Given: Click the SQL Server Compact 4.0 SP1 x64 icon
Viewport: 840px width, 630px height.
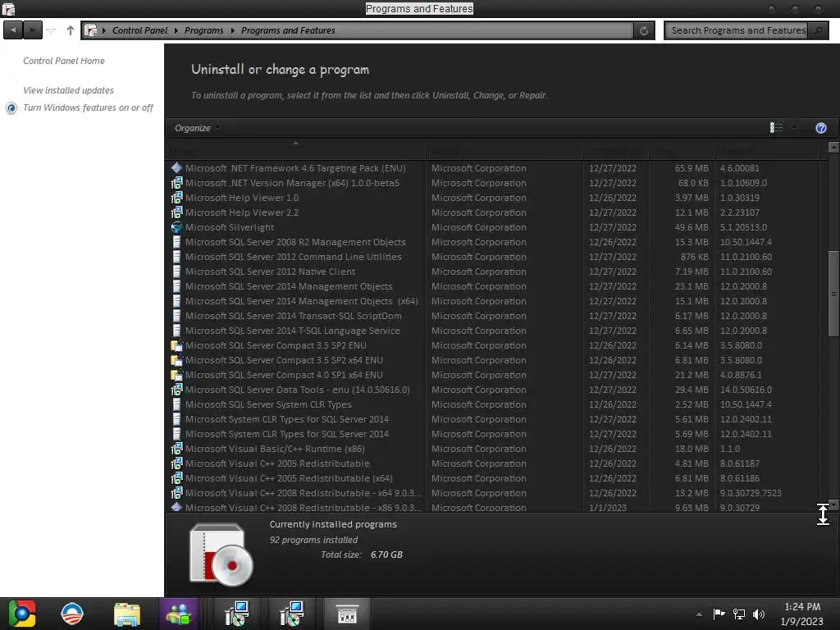Looking at the screenshot, I should tap(177, 375).
